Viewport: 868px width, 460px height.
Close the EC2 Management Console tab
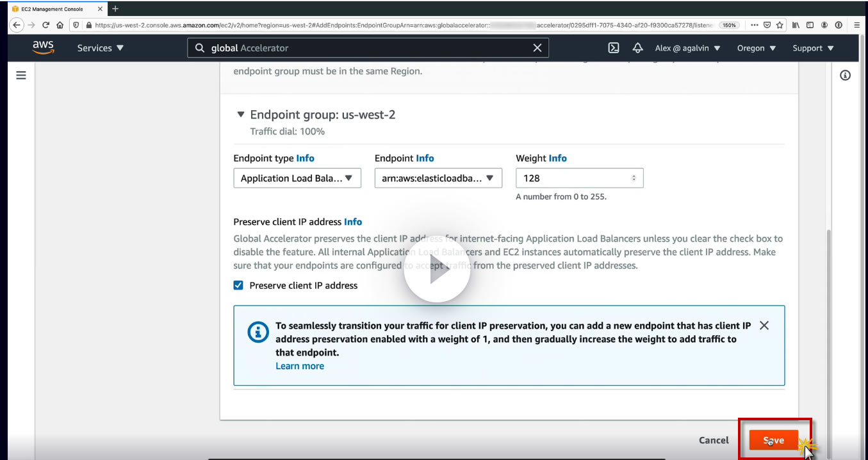pyautogui.click(x=100, y=9)
